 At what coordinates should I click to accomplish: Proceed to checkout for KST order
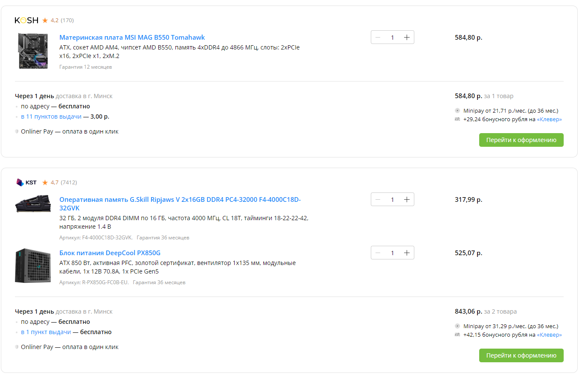(x=521, y=355)
